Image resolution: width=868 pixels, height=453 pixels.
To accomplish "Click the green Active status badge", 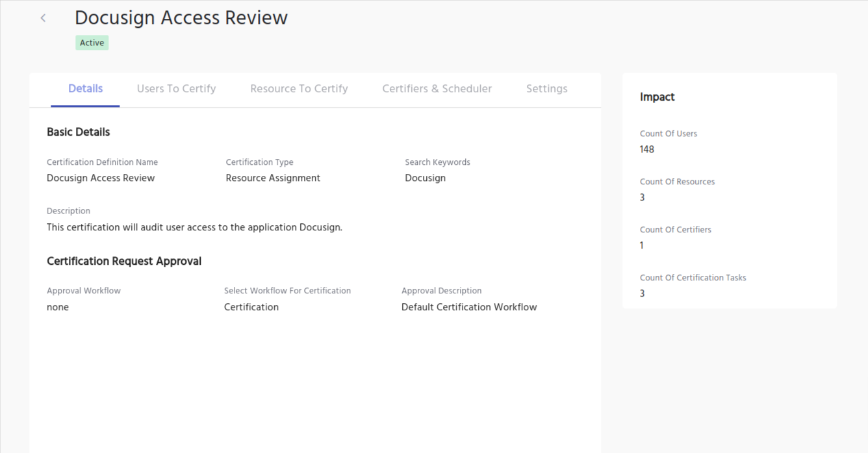I will [92, 43].
